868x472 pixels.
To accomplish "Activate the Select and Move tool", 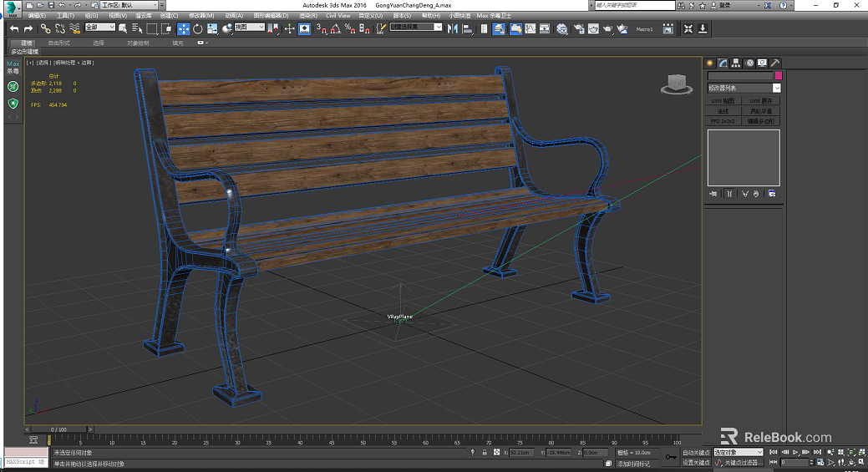I will (183, 28).
